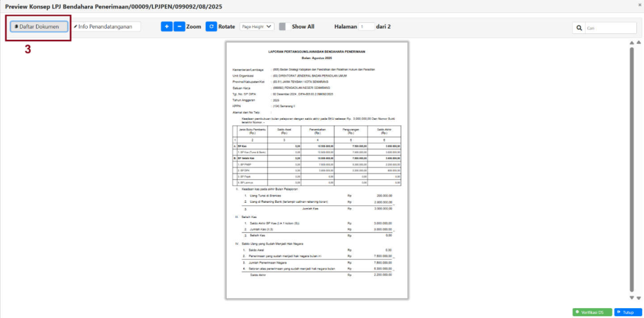Enable the Show All checkbox
Image resolution: width=644 pixels, height=318 pixels.
click(x=282, y=27)
